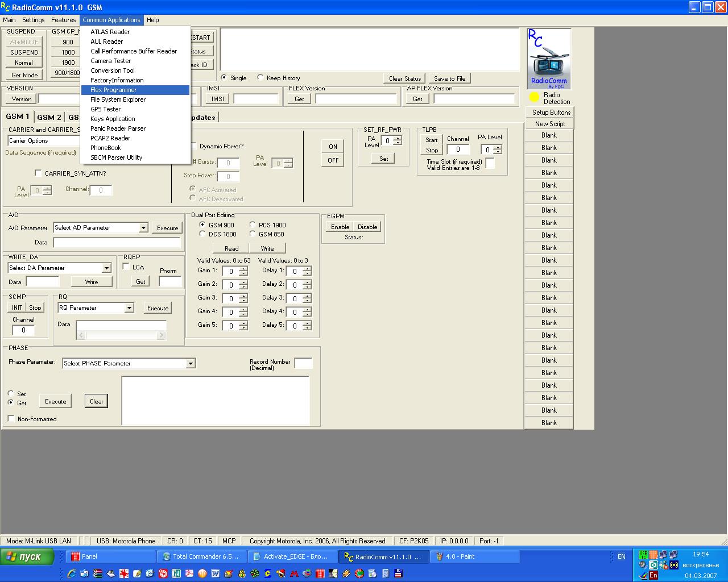
Task: Click the Clear Status button
Action: click(405, 78)
